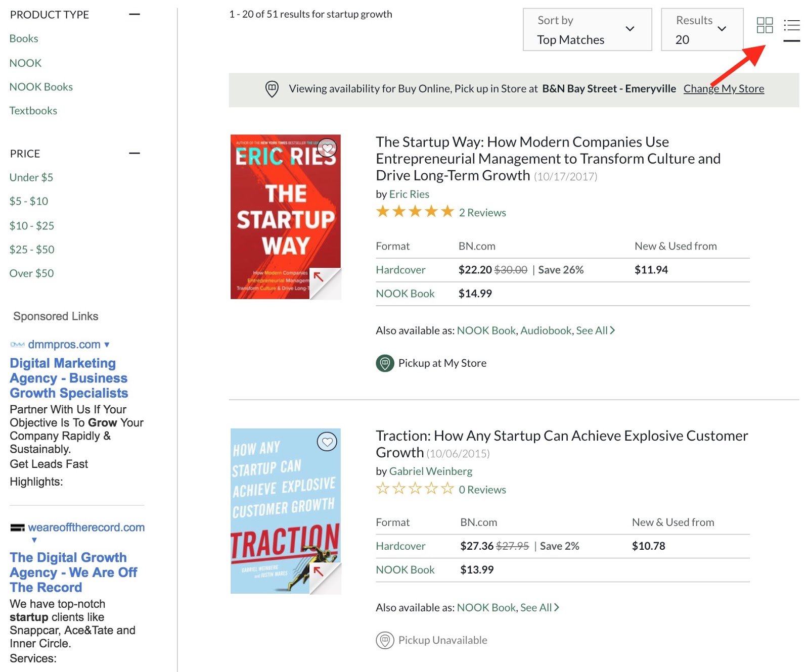
Task: Expand dmmpros.com ad dropdown arrow
Action: pos(107,345)
